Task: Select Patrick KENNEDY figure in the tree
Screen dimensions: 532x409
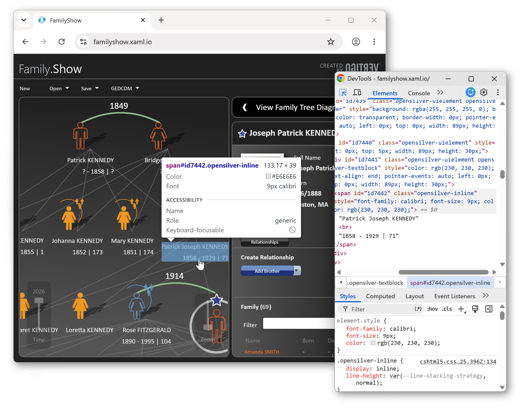Action: [81, 136]
